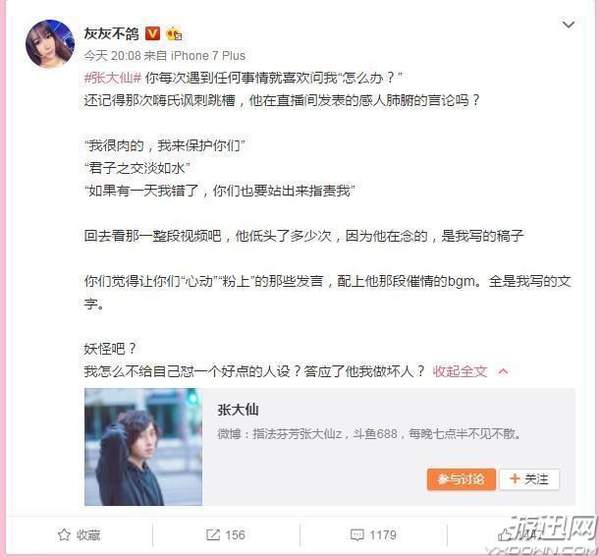This screenshot has width=600, height=557.
Task: Collapse post via 收起全文 link
Action: [x=460, y=371]
